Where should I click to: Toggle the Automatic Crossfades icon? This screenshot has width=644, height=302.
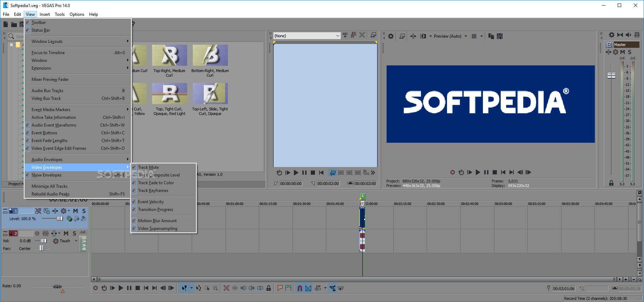coord(308,288)
